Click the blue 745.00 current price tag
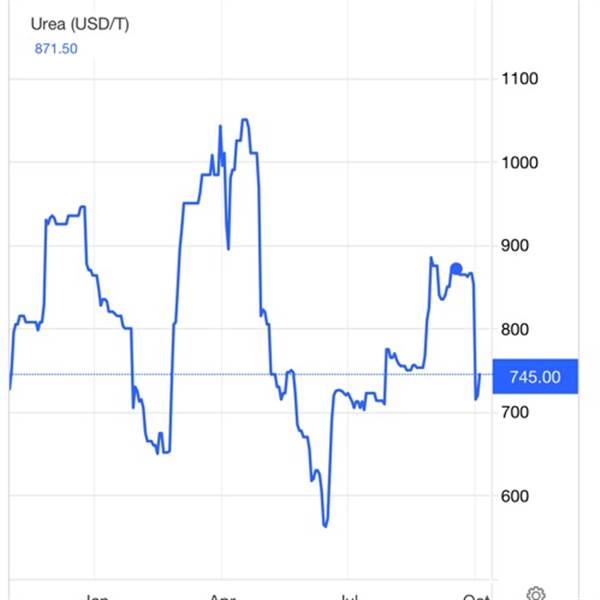 pyautogui.click(x=535, y=377)
